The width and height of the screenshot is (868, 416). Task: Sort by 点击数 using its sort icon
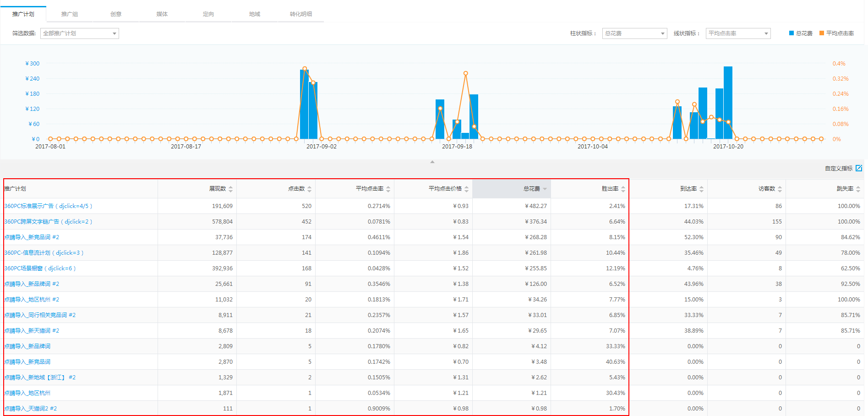coord(309,189)
